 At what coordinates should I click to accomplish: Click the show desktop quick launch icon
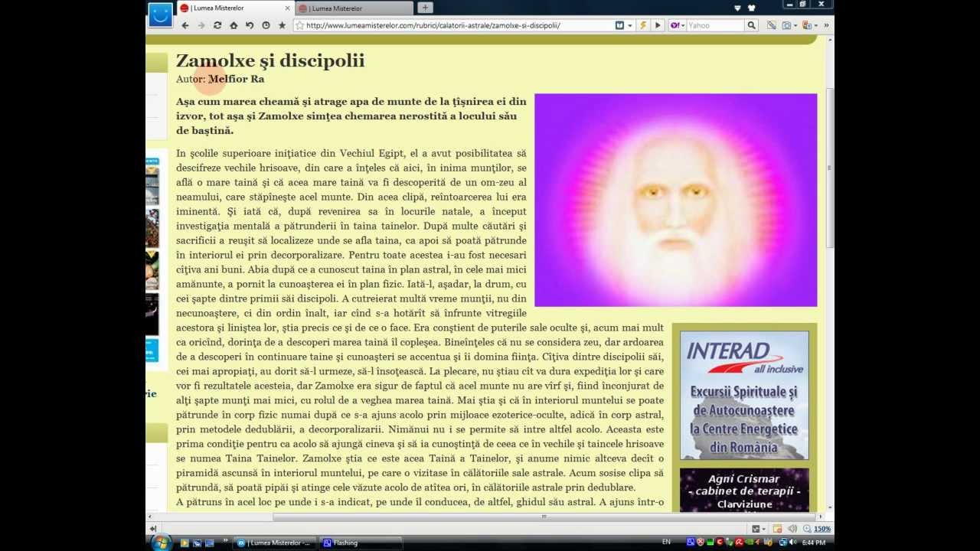point(197,543)
